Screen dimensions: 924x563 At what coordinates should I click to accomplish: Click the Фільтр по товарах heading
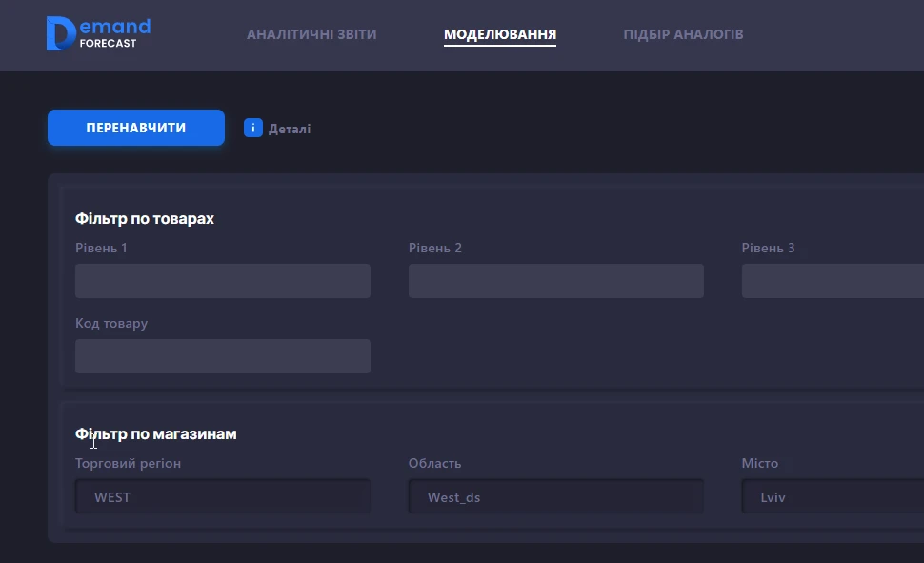pos(145,219)
